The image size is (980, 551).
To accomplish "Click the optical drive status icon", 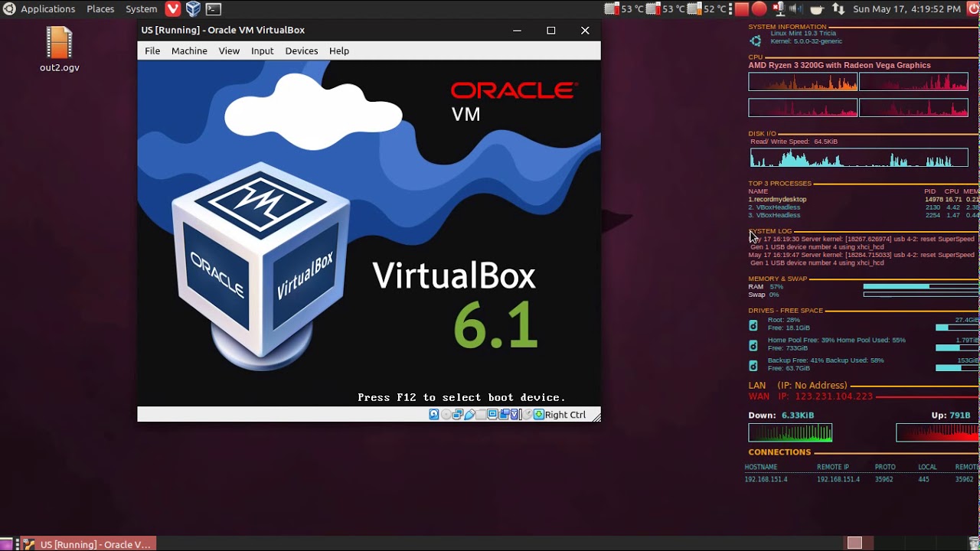I will point(446,414).
